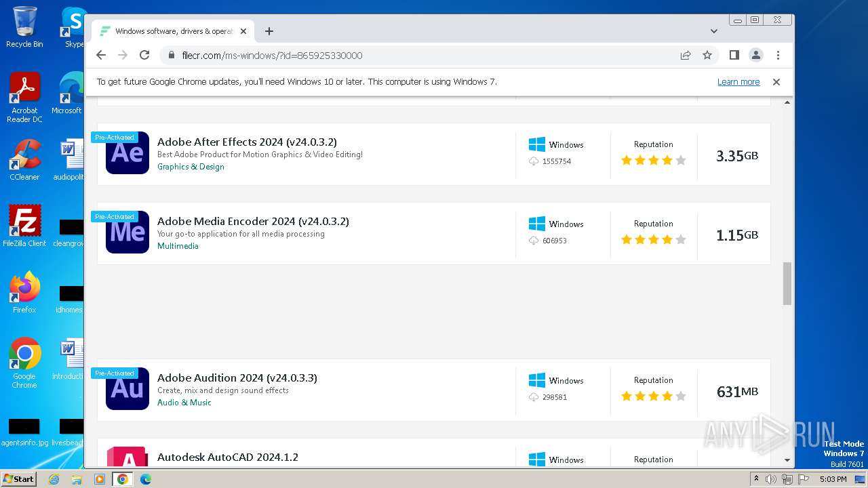This screenshot has width=868, height=488.
Task: Open agentsinfo.jpg on the desktop
Action: point(24,432)
